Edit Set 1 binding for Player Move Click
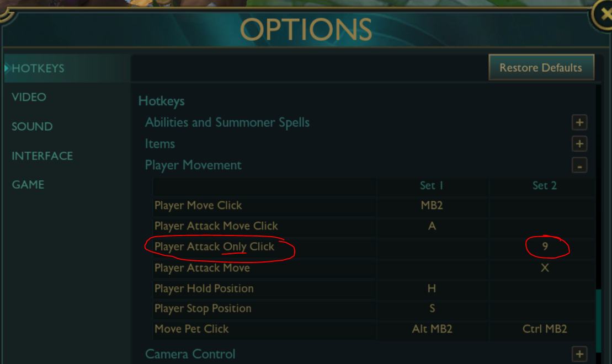The width and height of the screenshot is (612, 364). pyautogui.click(x=432, y=206)
